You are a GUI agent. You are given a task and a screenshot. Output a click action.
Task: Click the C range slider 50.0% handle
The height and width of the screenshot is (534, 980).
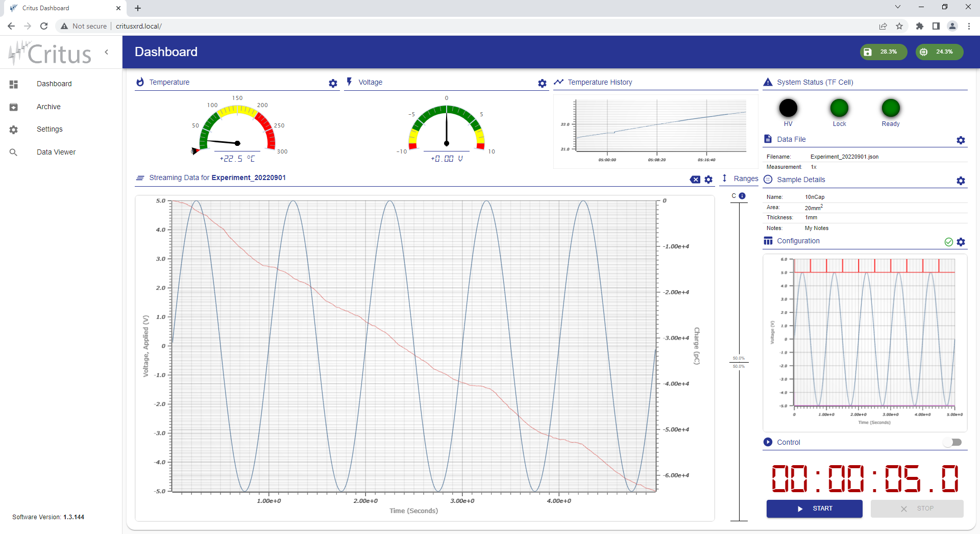[739, 362]
